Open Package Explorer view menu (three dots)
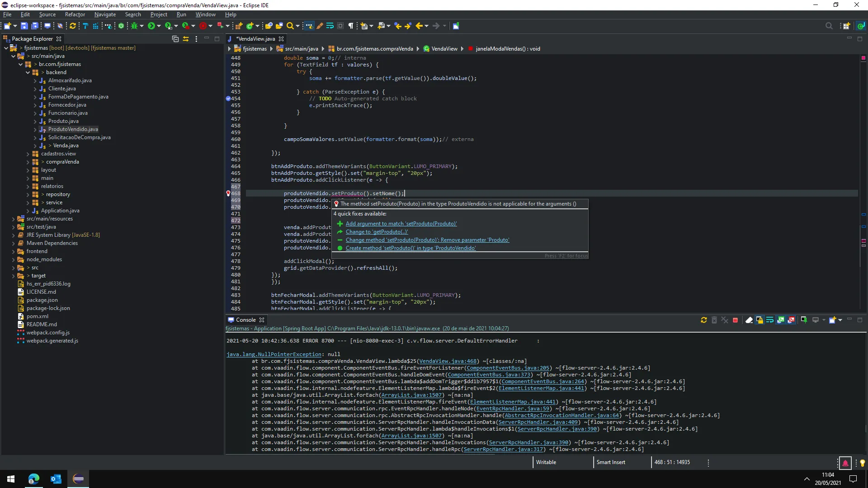868x488 pixels. click(196, 39)
